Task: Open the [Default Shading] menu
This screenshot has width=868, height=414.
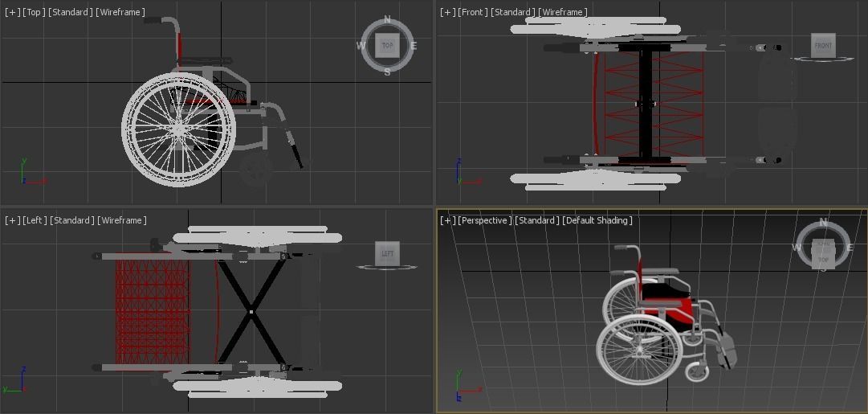Action: [x=597, y=220]
